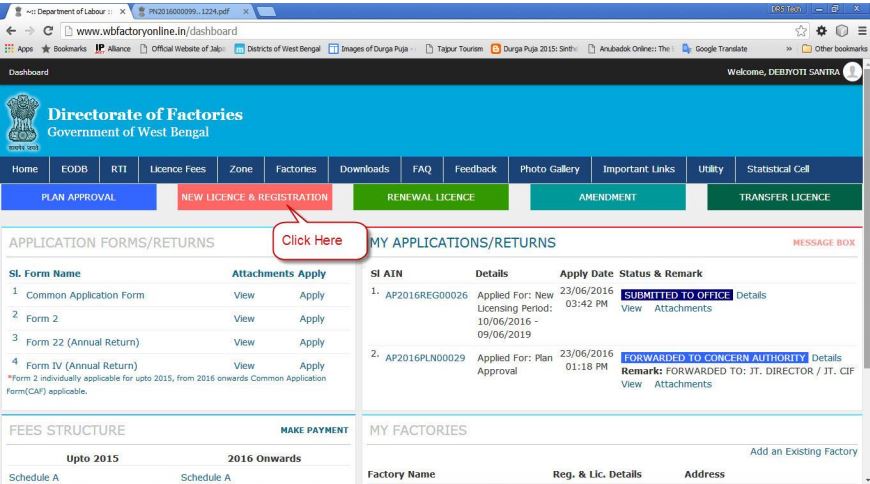The width and height of the screenshot is (870, 484).
Task: Apply for Form 22 (Annual Return)
Action: pos(312,342)
